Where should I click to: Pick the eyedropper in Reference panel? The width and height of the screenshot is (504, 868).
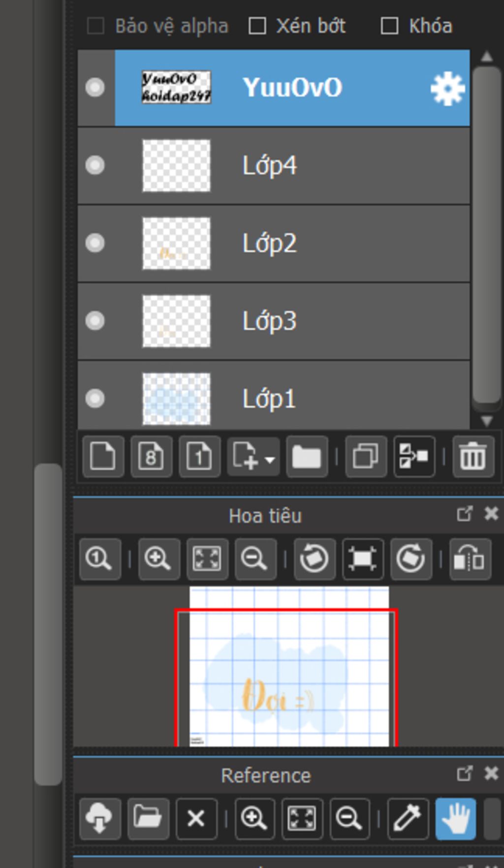click(408, 819)
